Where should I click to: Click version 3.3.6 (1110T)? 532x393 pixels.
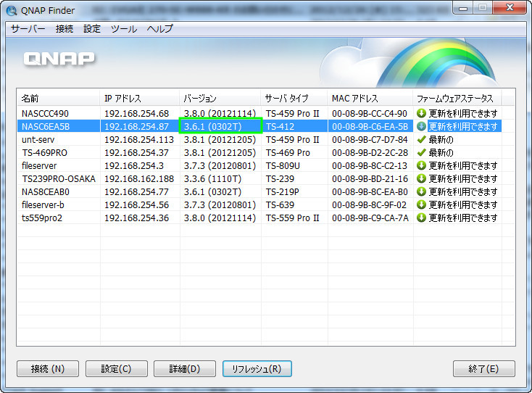click(212, 179)
